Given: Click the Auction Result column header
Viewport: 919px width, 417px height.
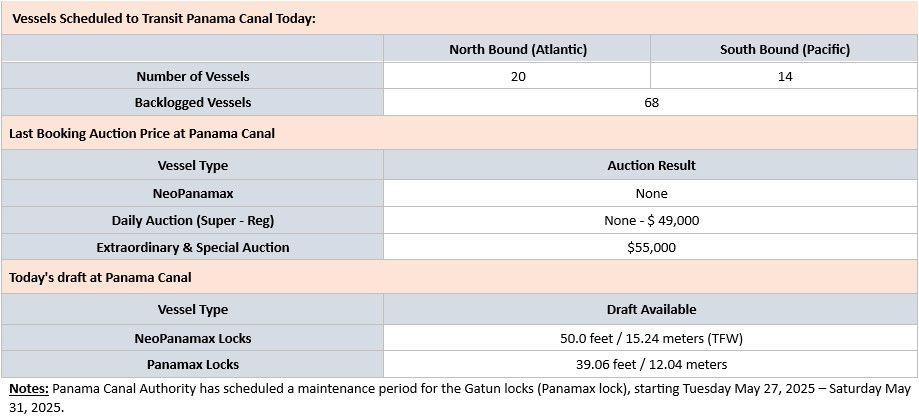Looking at the screenshot, I should pos(651,165).
